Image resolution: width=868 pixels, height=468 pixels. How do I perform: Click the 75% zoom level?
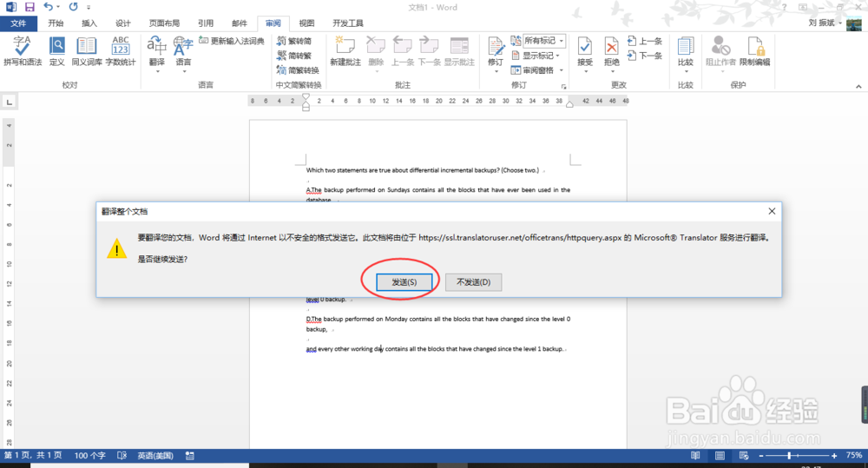pos(853,455)
